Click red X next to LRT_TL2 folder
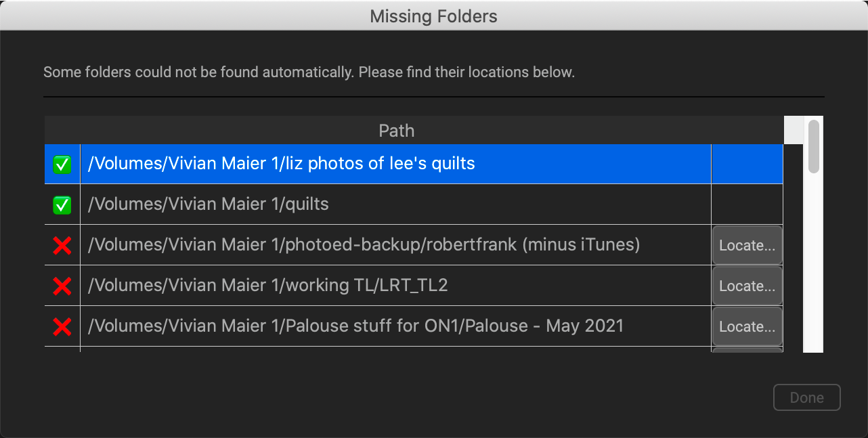Image resolution: width=868 pixels, height=438 pixels. [62, 286]
